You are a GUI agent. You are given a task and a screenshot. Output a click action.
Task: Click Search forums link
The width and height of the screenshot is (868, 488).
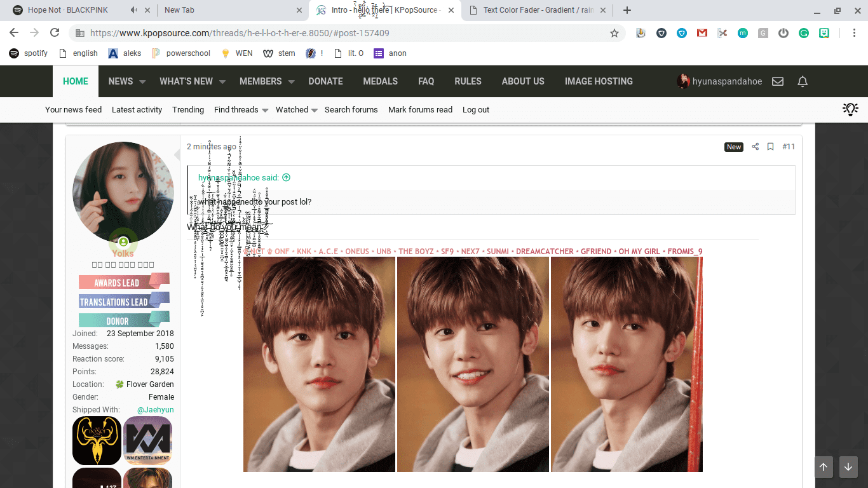tap(351, 110)
